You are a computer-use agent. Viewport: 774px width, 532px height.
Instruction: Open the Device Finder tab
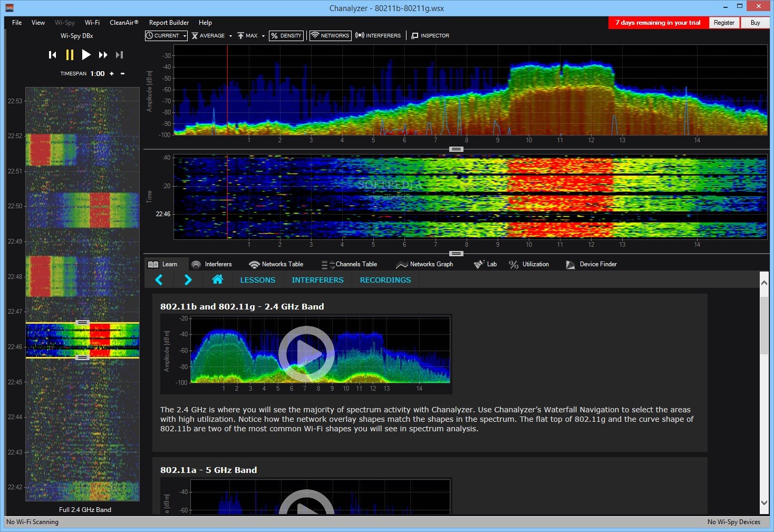(591, 264)
